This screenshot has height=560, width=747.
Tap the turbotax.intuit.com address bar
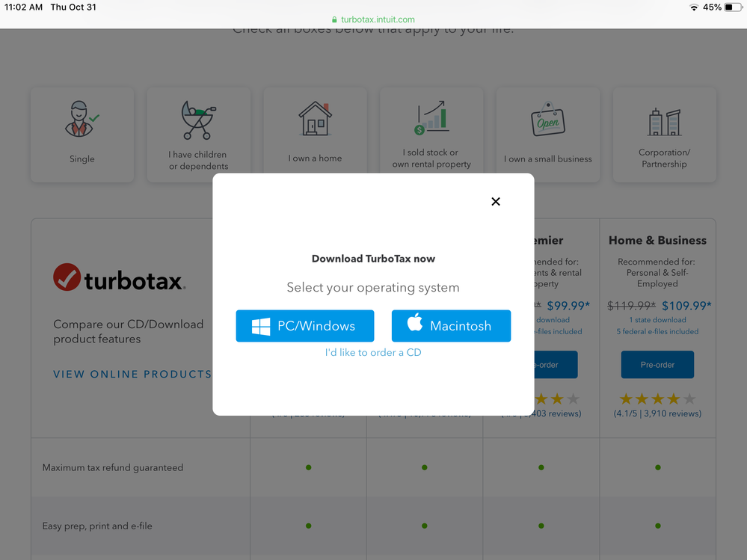(373, 19)
